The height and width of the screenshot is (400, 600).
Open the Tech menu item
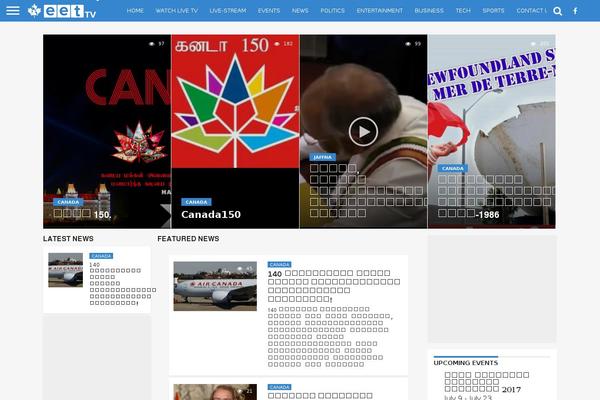click(x=463, y=11)
